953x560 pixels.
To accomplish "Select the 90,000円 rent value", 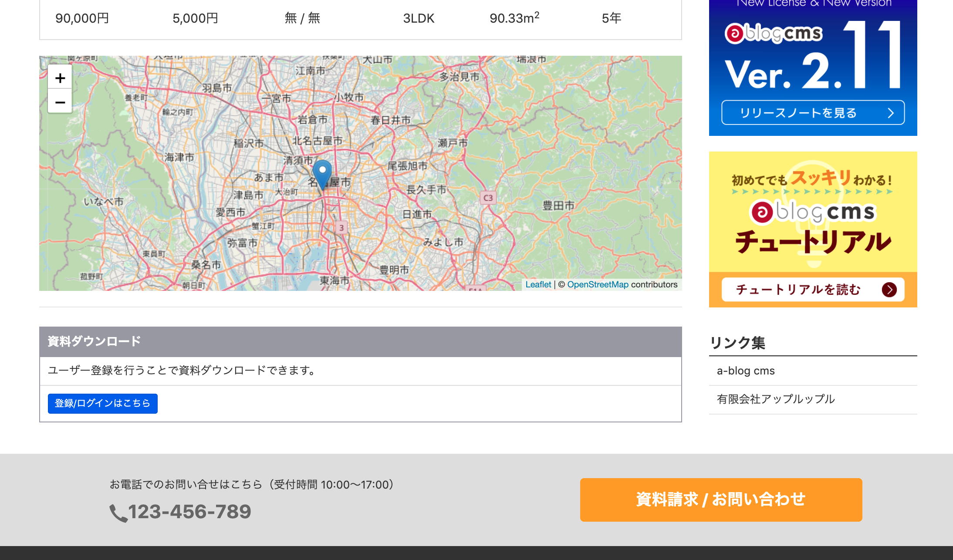I will click(x=82, y=18).
